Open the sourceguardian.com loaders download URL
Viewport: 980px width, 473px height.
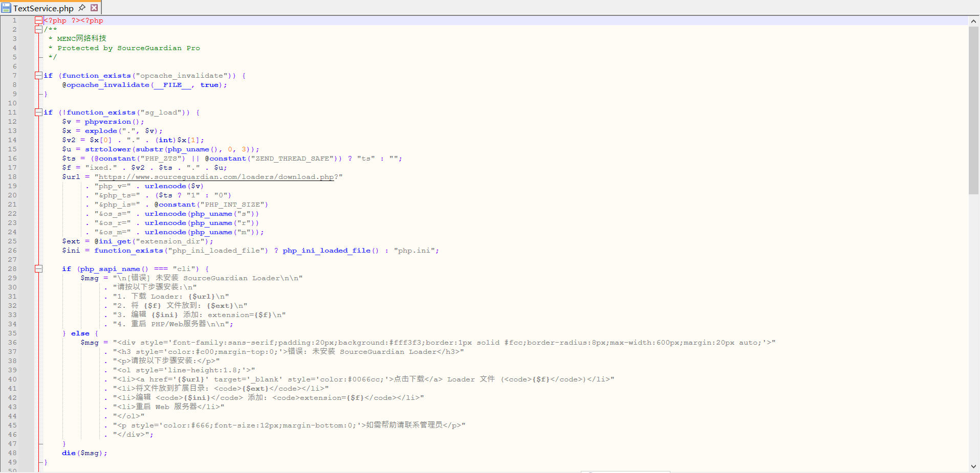click(x=216, y=177)
